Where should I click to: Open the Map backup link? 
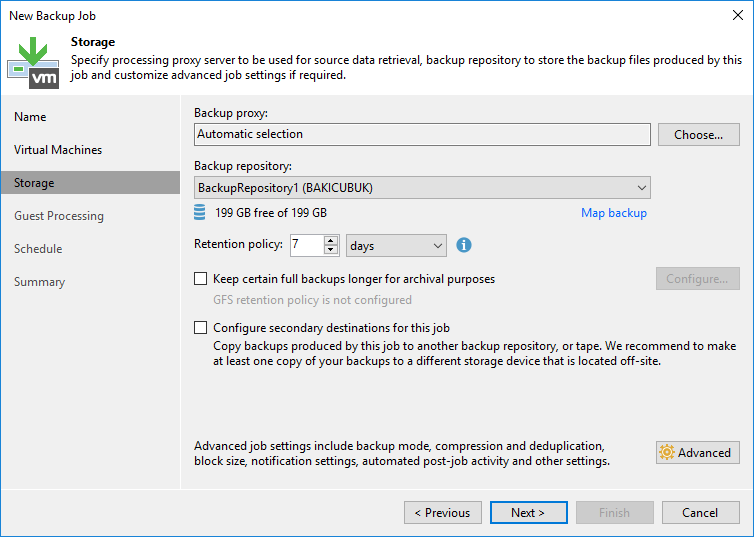(x=613, y=213)
